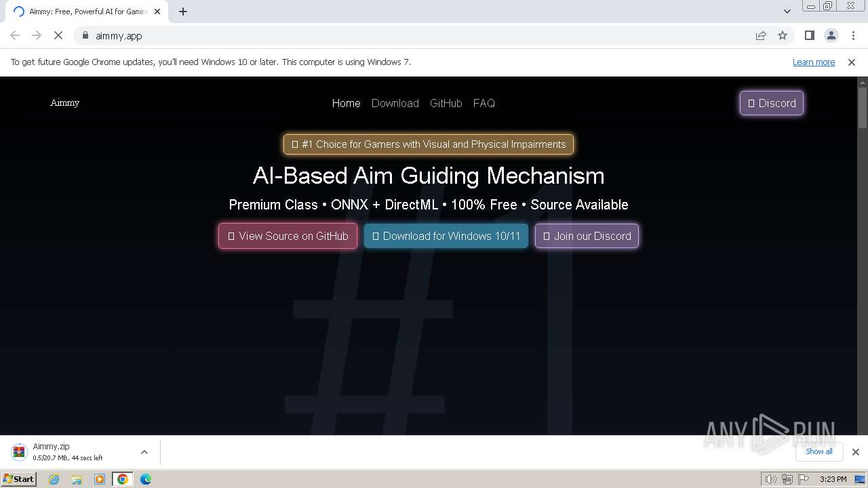Click the download progress text 0.5/20.7 MB

click(x=68, y=458)
